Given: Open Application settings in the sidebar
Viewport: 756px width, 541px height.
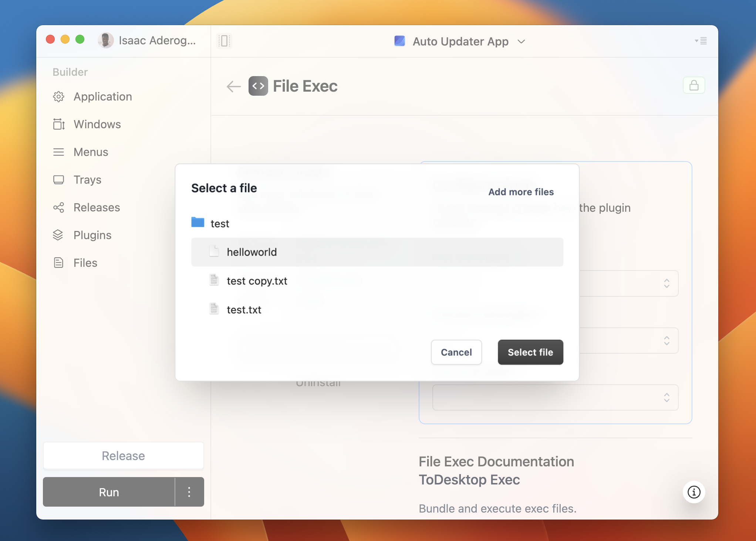Looking at the screenshot, I should pyautogui.click(x=102, y=96).
